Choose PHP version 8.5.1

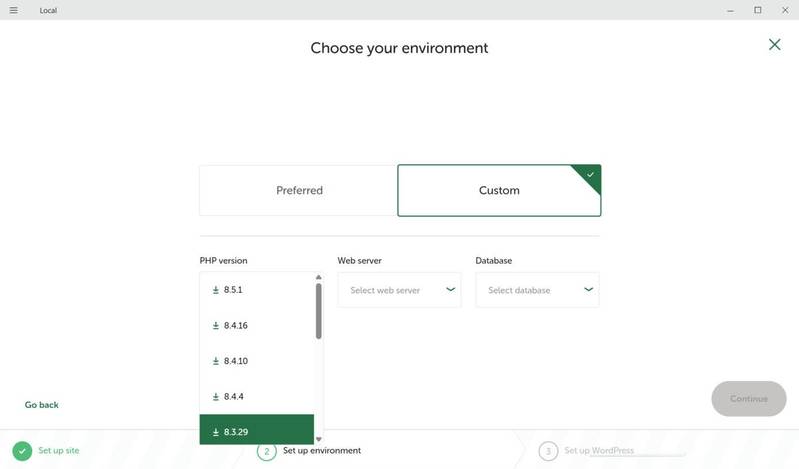[x=257, y=290]
